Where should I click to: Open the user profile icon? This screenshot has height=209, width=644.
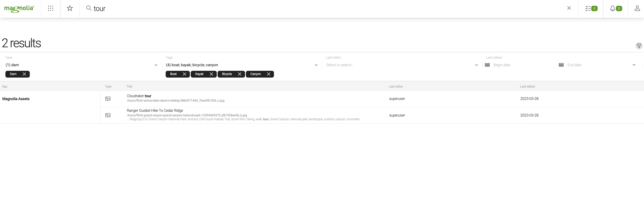tap(637, 8)
